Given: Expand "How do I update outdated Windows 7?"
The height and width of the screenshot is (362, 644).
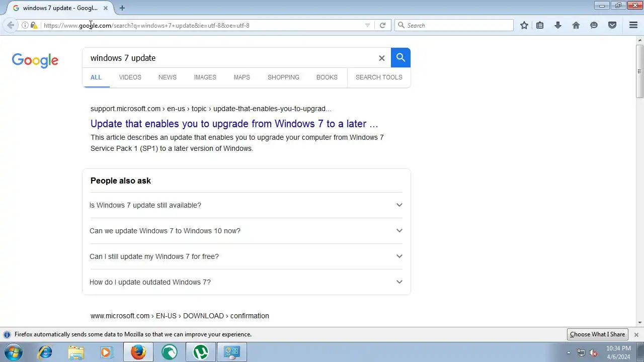Looking at the screenshot, I should [x=246, y=282].
